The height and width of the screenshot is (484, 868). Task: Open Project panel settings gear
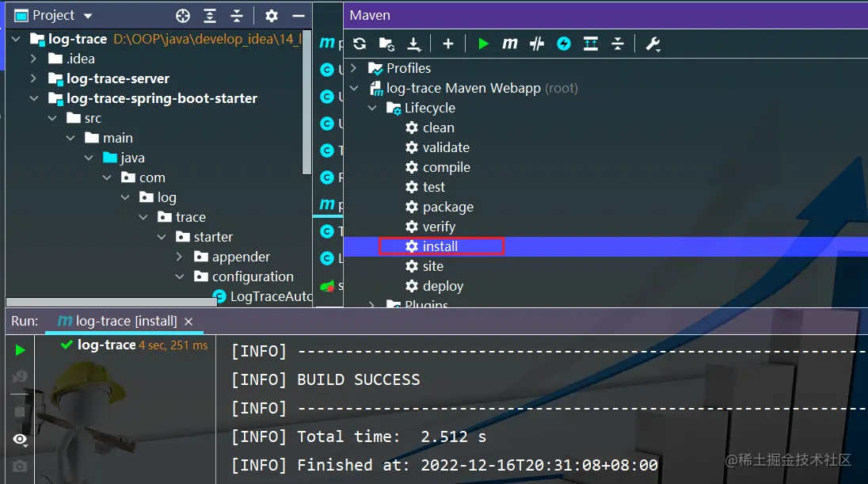271,16
